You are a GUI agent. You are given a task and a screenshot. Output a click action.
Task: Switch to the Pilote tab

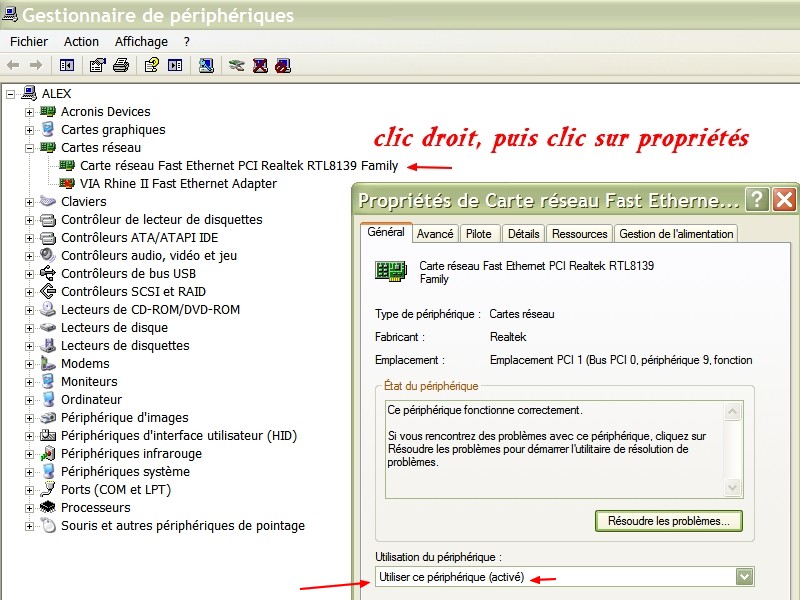coord(479,234)
